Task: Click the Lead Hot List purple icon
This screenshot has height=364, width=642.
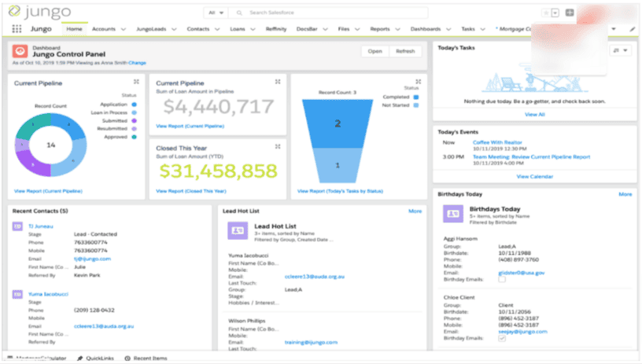Action: tap(237, 230)
